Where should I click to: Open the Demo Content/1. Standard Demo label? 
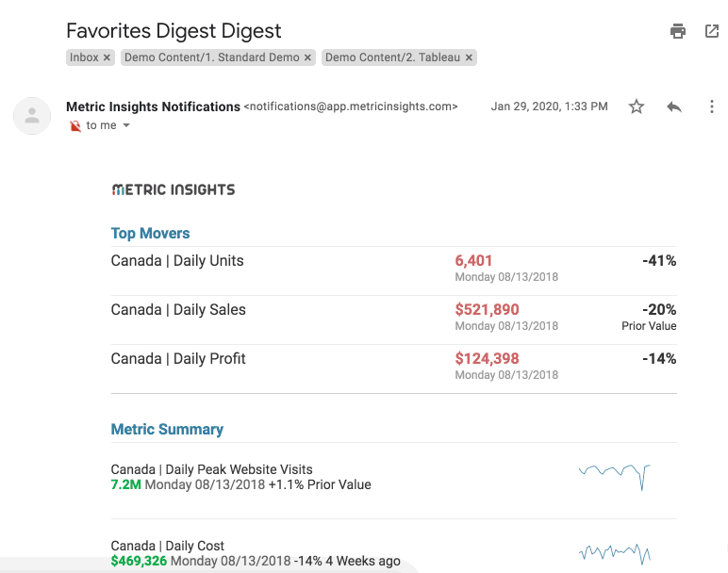click(212, 57)
